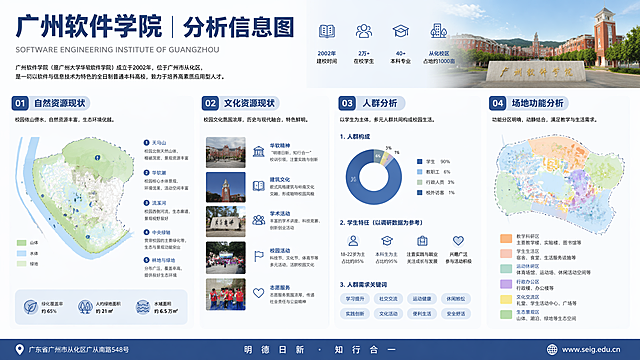Select the 场地功能分析 section header
The height and width of the screenshot is (360, 640).
[538, 103]
